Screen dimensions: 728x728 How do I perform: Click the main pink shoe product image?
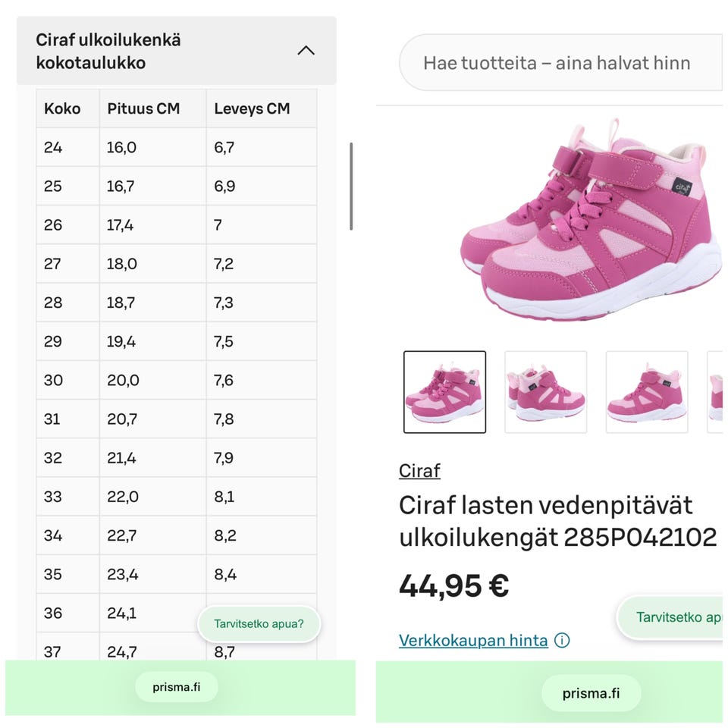[x=591, y=220]
